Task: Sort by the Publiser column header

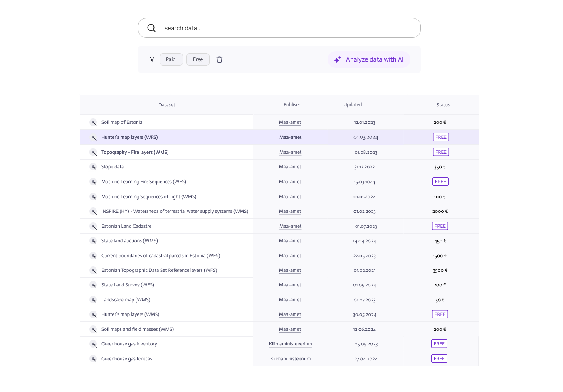Action: click(x=292, y=105)
